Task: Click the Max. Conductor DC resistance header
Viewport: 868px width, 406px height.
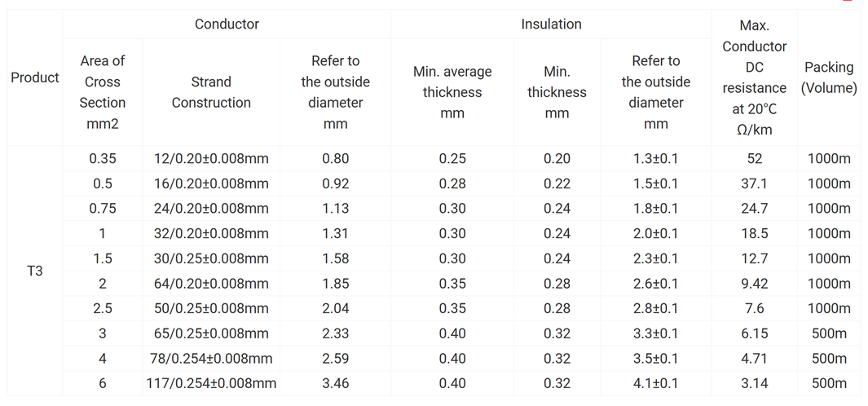Action: 754,77
